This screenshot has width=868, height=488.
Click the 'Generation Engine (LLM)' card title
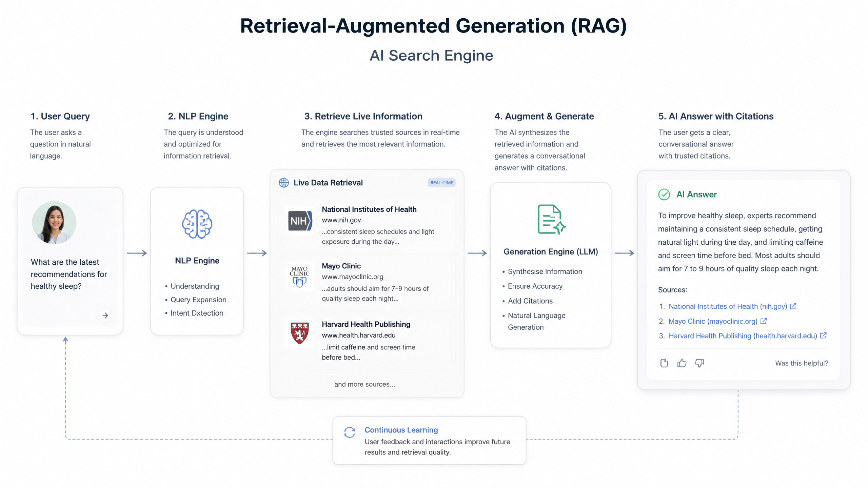tap(551, 252)
